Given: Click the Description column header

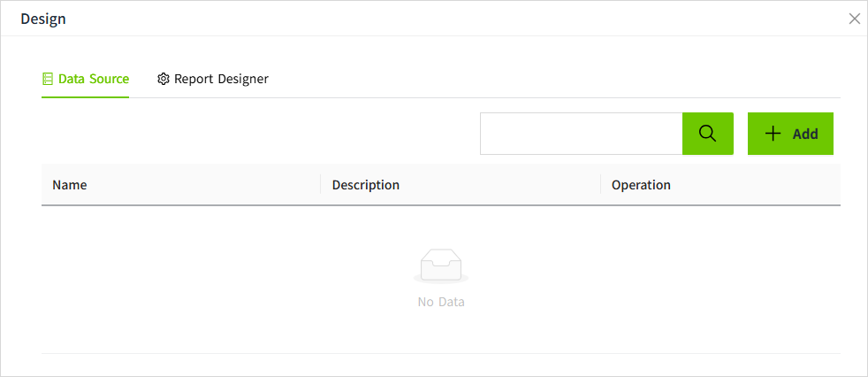Looking at the screenshot, I should [x=366, y=185].
